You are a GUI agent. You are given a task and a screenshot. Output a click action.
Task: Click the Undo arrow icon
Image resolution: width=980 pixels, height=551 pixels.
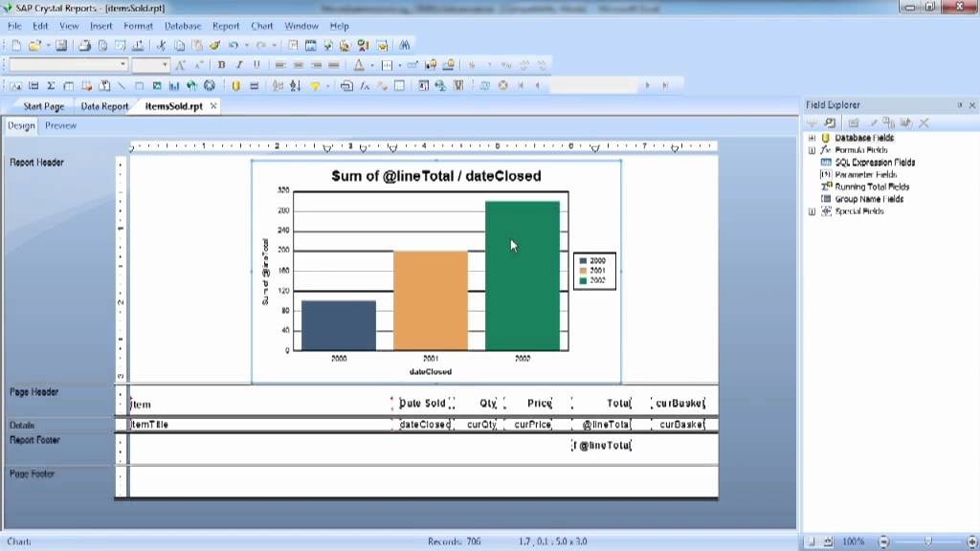point(234,46)
